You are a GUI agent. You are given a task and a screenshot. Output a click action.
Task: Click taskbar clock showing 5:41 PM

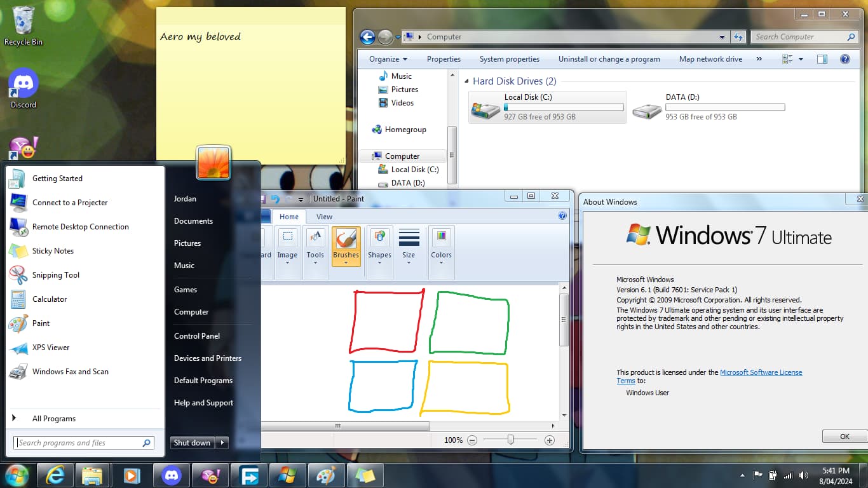(x=835, y=476)
